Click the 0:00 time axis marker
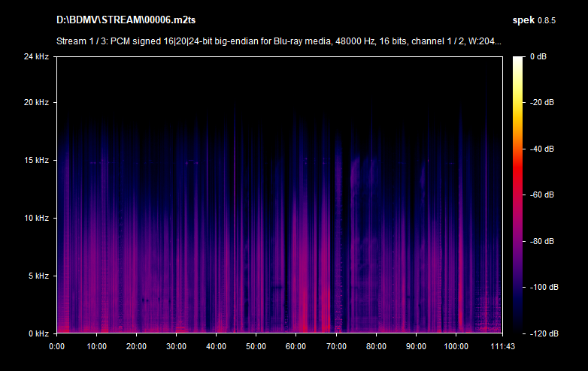This screenshot has width=588, height=371. (57, 346)
